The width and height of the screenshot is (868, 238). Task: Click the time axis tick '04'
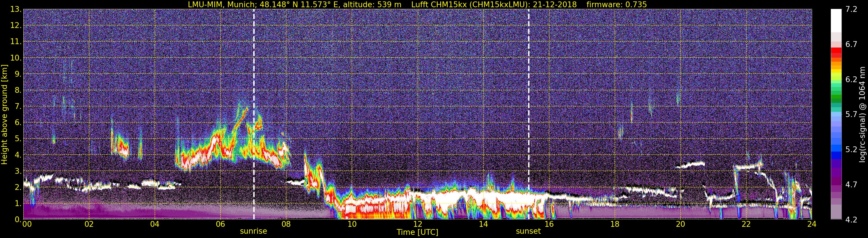coord(155,224)
